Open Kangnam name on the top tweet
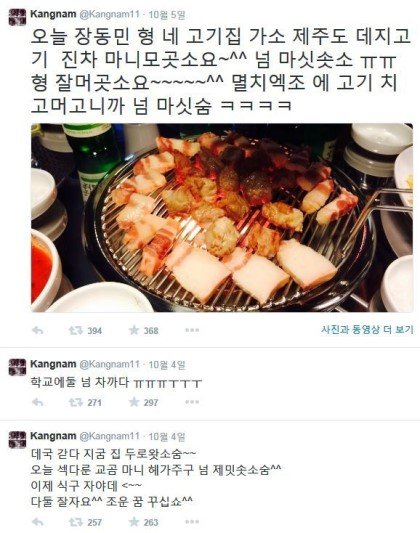Screen dimensions: 420x533 pyautogui.click(x=53, y=14)
